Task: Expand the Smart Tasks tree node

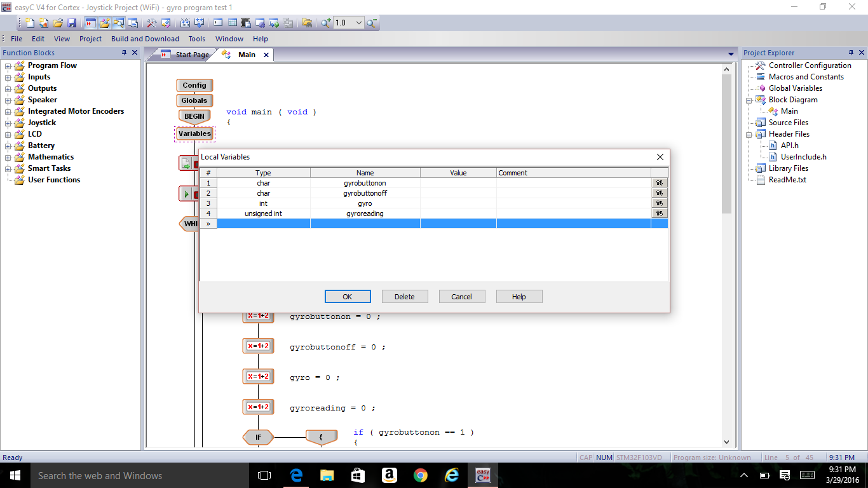Action: 8,168
